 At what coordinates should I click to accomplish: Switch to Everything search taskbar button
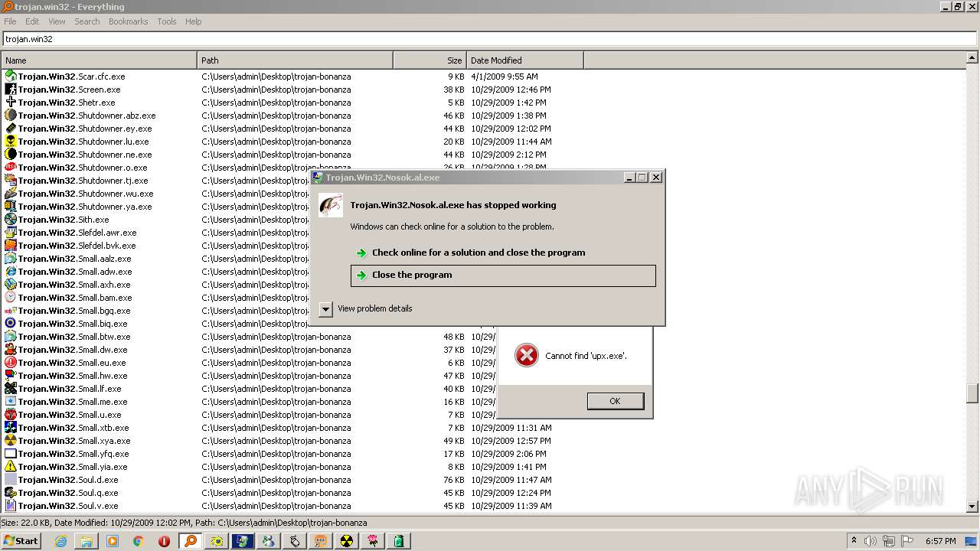pyautogui.click(x=191, y=541)
